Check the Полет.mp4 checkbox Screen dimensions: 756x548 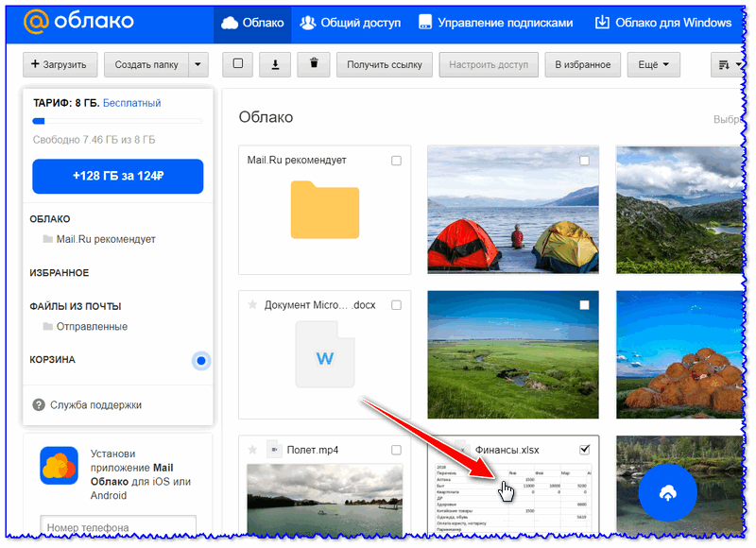point(396,450)
